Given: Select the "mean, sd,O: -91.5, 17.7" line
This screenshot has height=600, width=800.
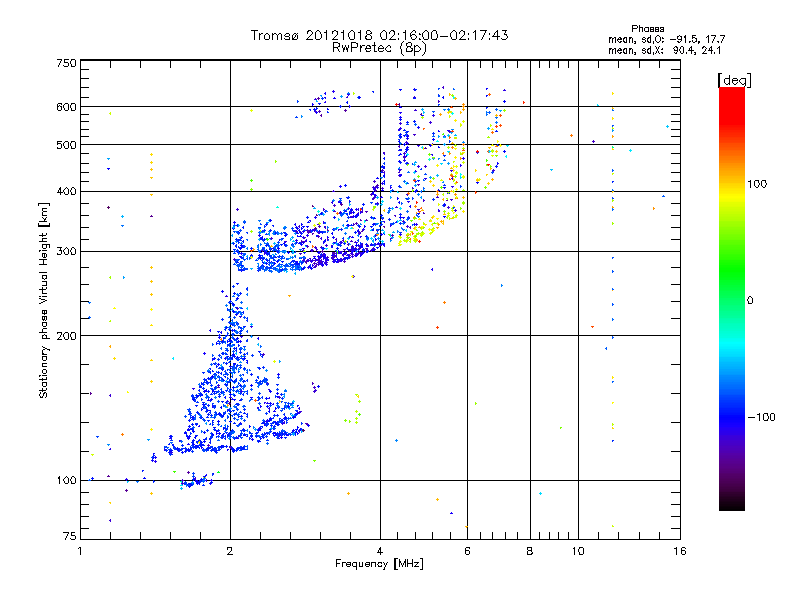Looking at the screenshot, I should click(x=666, y=39).
